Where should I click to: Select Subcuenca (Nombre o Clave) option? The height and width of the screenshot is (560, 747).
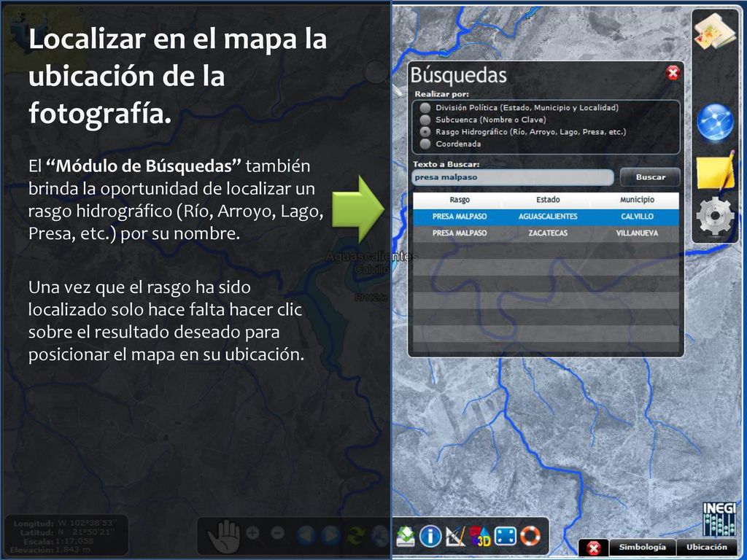click(x=425, y=120)
